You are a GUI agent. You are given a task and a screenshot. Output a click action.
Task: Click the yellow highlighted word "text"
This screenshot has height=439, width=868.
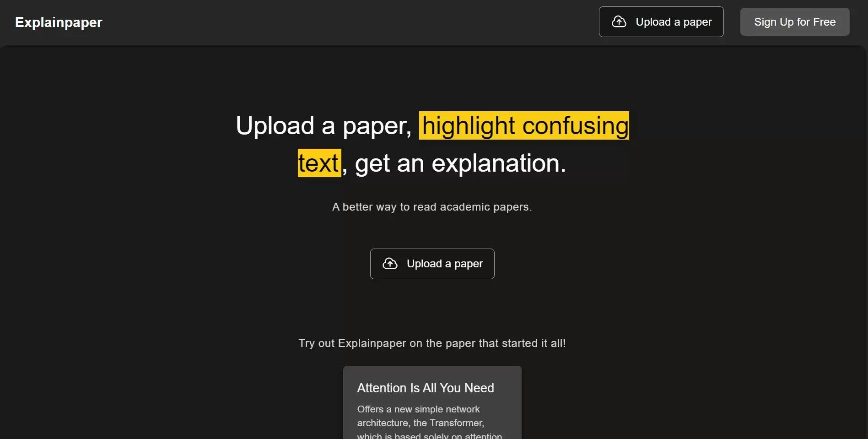point(319,163)
